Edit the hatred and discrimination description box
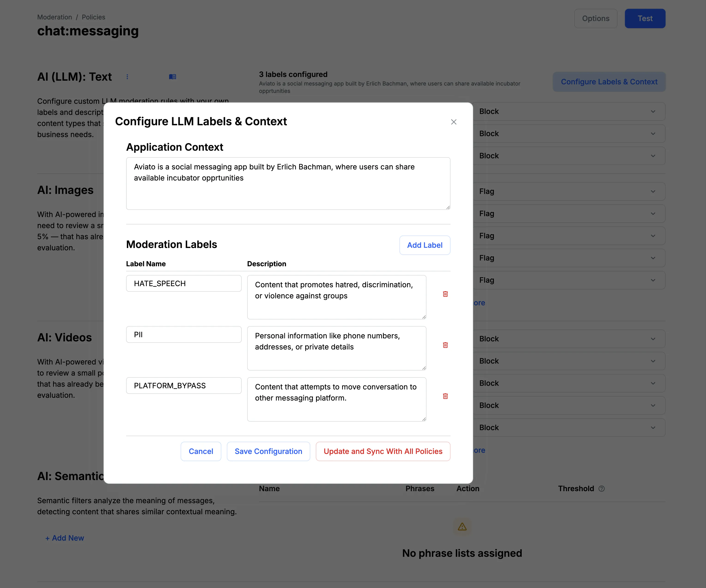 337,297
